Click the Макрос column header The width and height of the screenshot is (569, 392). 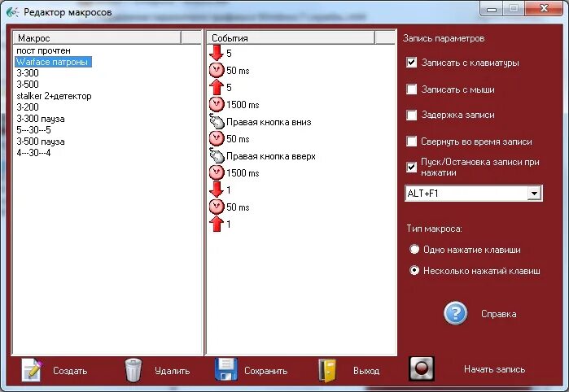point(97,37)
